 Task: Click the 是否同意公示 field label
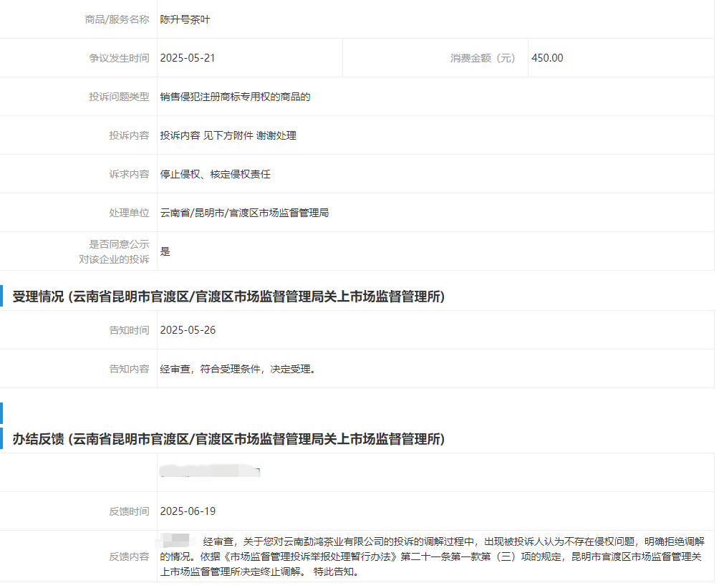119,244
